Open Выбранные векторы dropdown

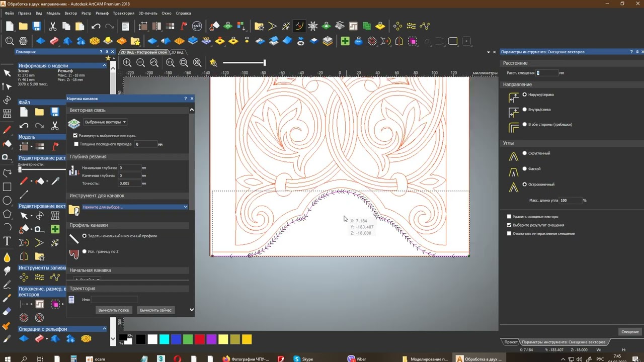(105, 122)
